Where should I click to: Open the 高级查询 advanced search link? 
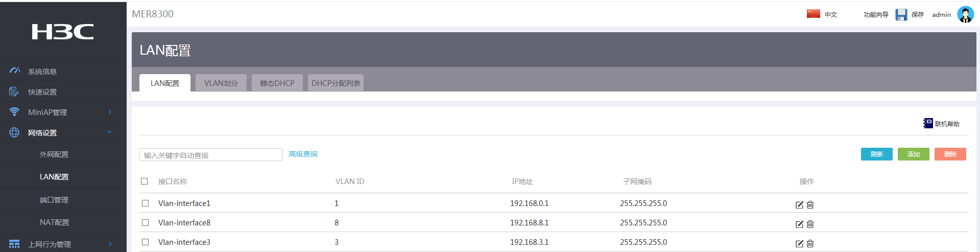pyautogui.click(x=303, y=154)
